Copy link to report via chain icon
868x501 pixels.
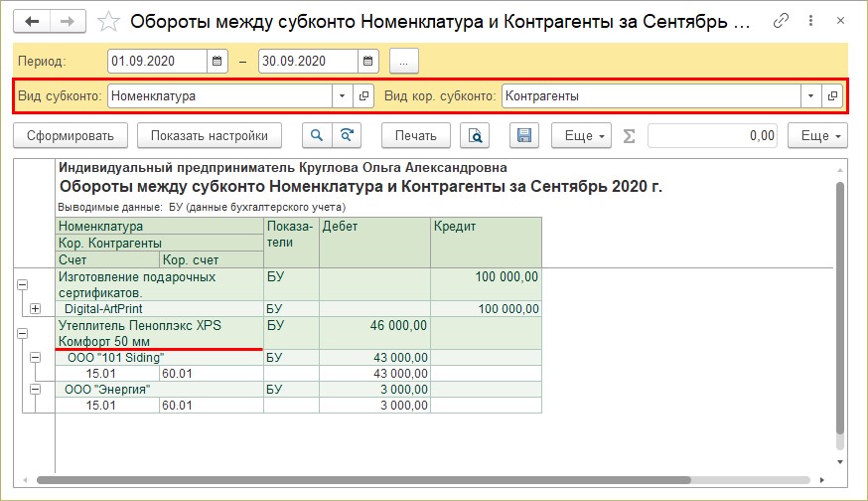[x=782, y=21]
